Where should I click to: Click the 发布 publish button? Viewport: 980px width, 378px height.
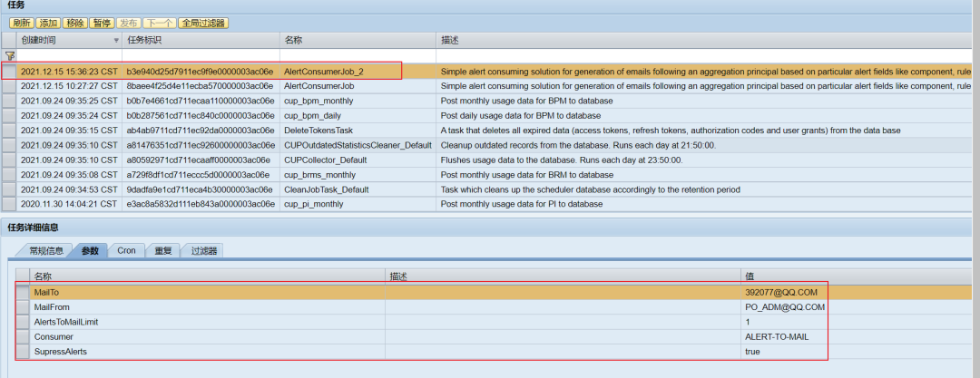tap(129, 24)
